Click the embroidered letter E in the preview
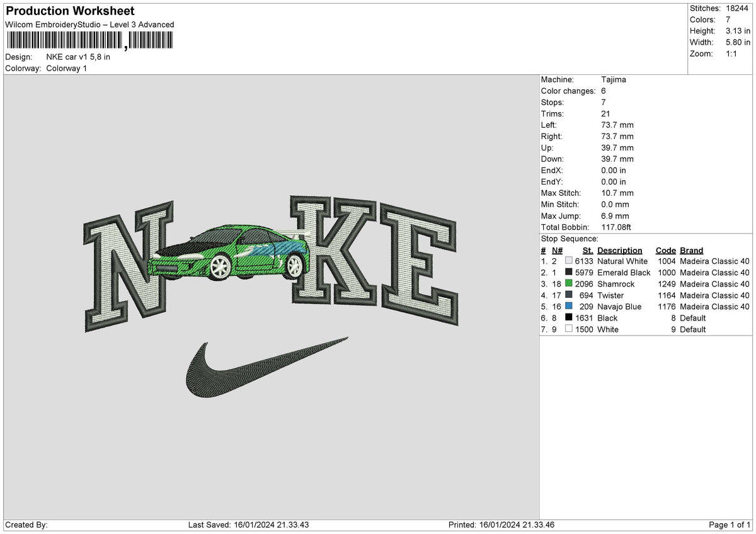Image resolution: width=756 pixels, height=534 pixels. [x=420, y=263]
